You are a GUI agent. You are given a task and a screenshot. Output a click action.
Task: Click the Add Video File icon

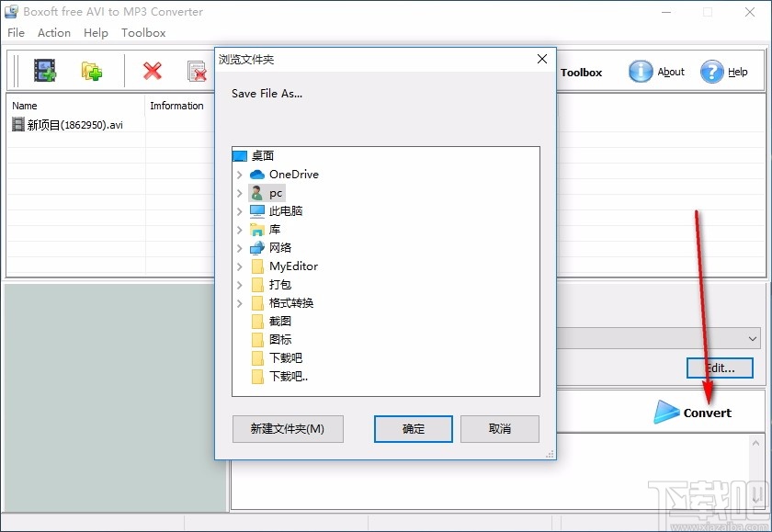coord(44,70)
